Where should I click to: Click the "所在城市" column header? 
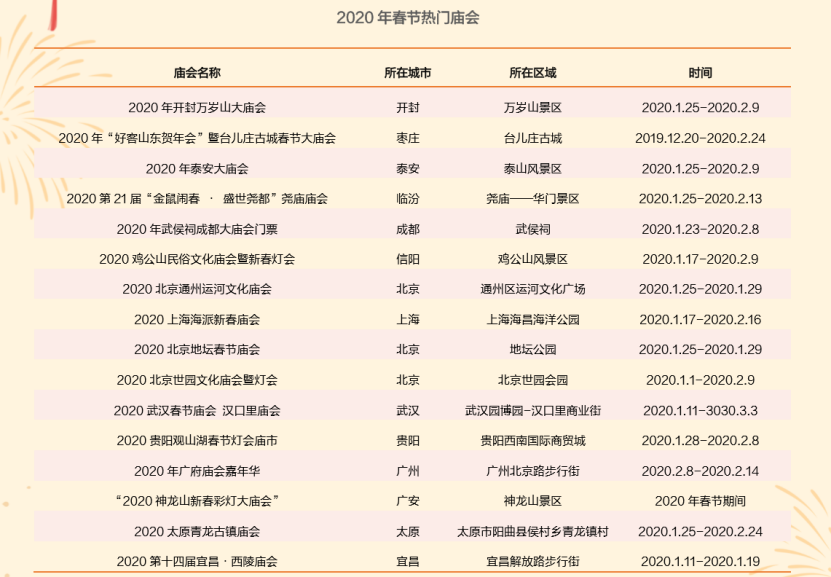407,74
